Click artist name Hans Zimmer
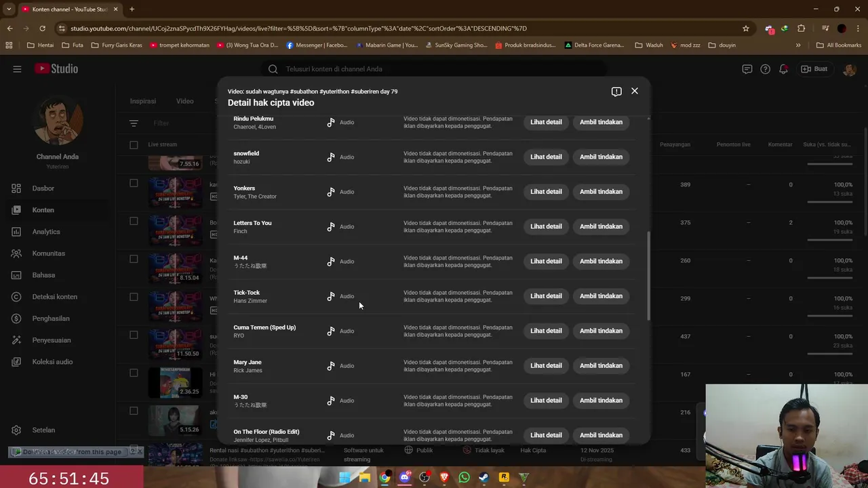 coord(250,301)
